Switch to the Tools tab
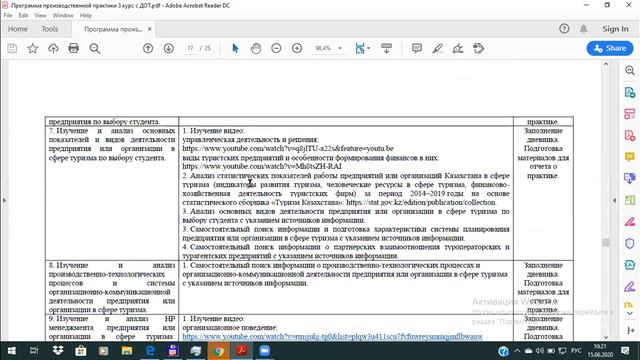Image resolution: width=640 pixels, height=360 pixels. (x=50, y=29)
